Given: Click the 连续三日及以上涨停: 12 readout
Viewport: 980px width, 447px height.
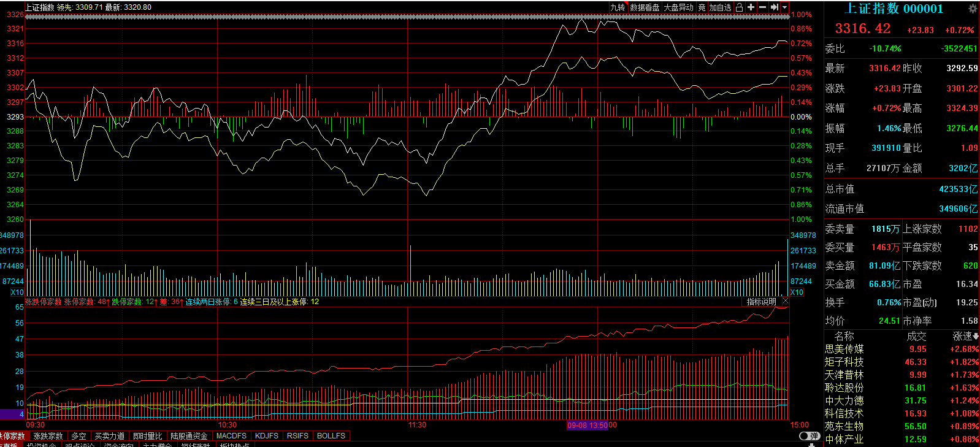Looking at the screenshot, I should coord(280,302).
